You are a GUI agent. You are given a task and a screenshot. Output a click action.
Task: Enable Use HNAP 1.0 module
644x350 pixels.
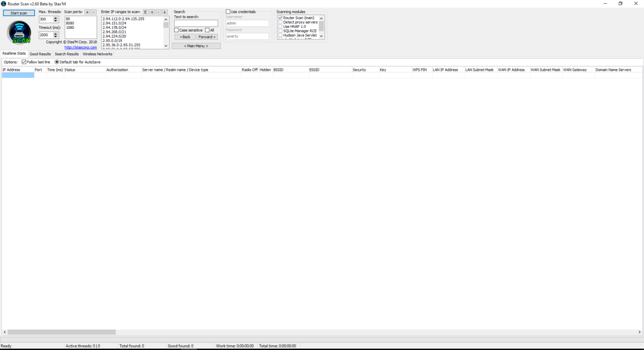pos(280,26)
